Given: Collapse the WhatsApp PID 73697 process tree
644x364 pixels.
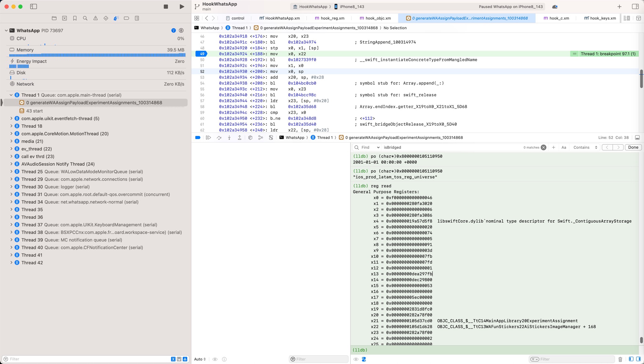Looking at the screenshot, I should tap(6, 31).
